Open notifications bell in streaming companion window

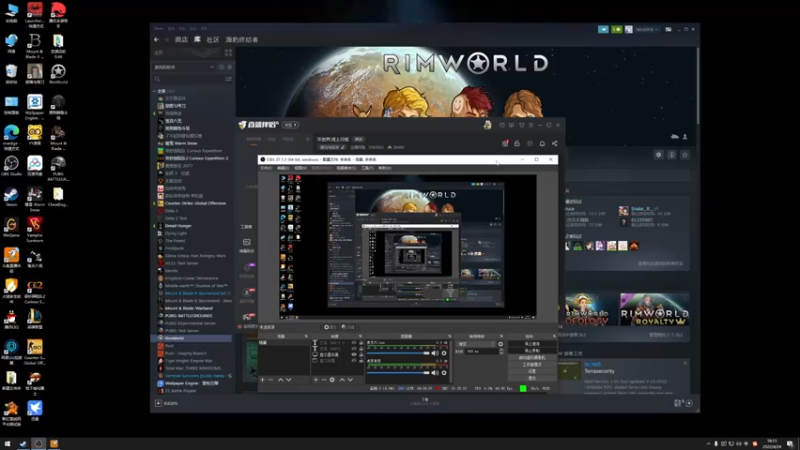pyautogui.click(x=542, y=143)
